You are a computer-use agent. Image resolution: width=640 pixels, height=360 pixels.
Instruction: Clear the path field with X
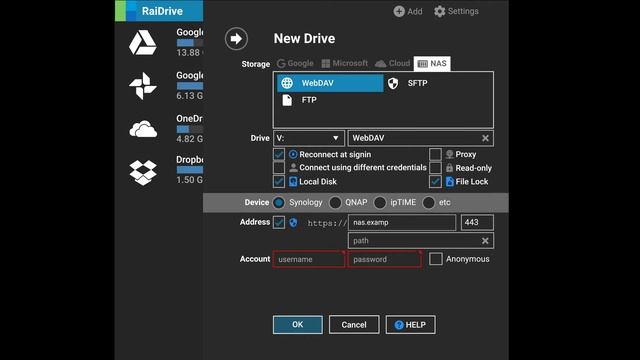pos(485,241)
